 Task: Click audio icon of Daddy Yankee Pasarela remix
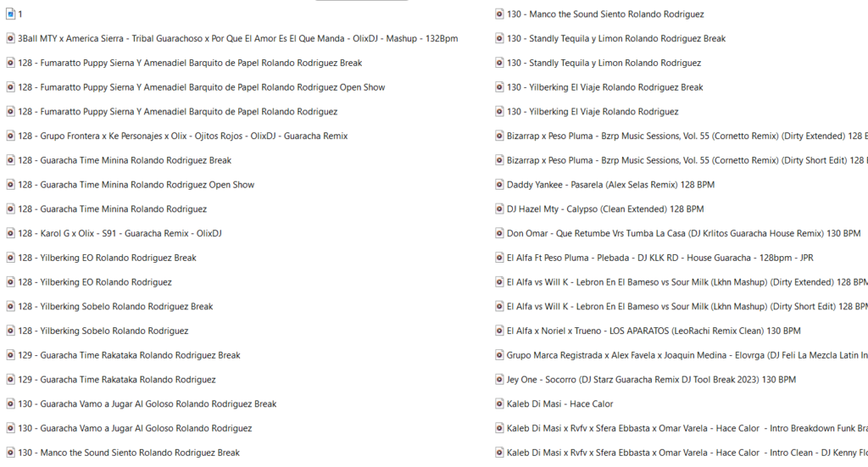pos(499,184)
